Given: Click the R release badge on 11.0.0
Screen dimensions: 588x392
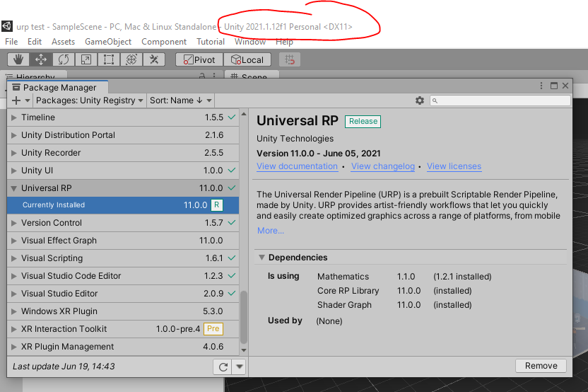Looking at the screenshot, I should tap(217, 205).
